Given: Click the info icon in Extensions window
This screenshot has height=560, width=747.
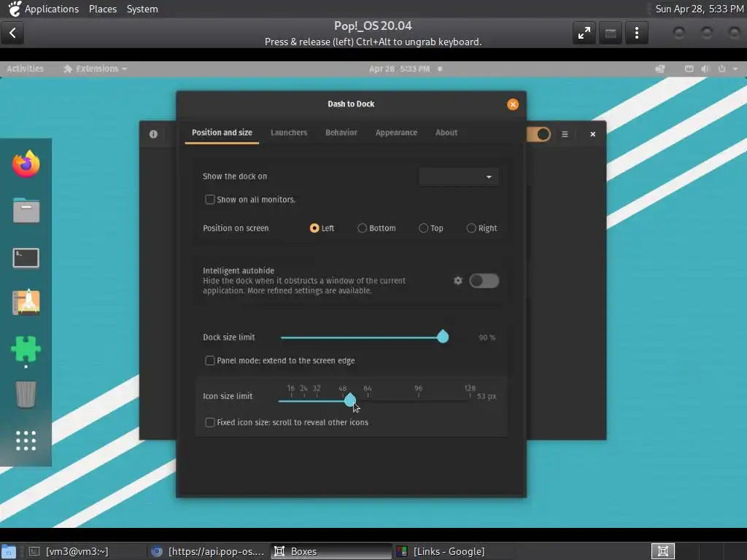Looking at the screenshot, I should (x=153, y=134).
